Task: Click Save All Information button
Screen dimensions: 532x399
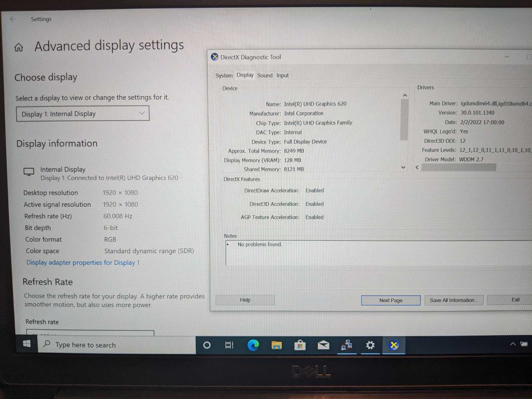Action: (454, 300)
